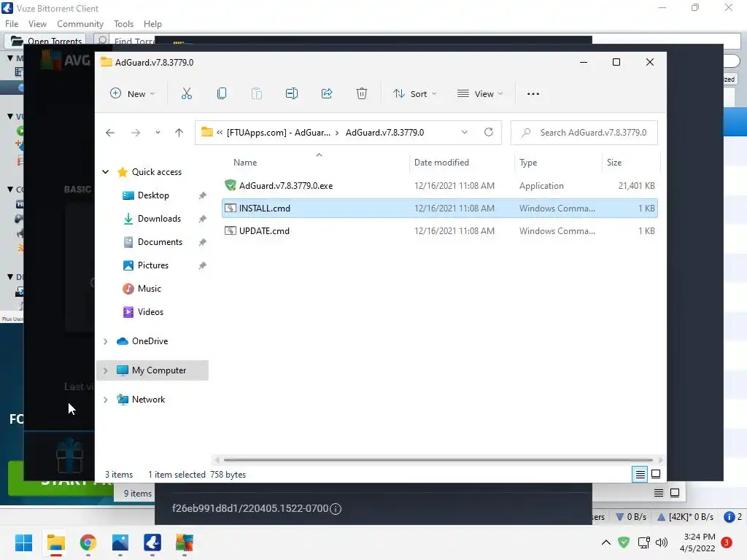Select the UPDATE.cmd file
Screen dimensions: 747x560
pos(439,231)
